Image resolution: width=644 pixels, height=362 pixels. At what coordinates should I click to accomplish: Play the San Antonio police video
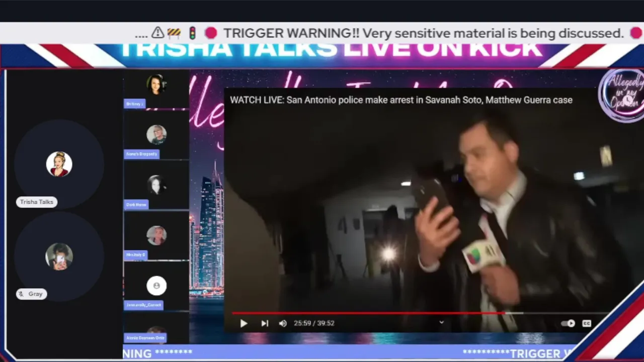pyautogui.click(x=244, y=323)
